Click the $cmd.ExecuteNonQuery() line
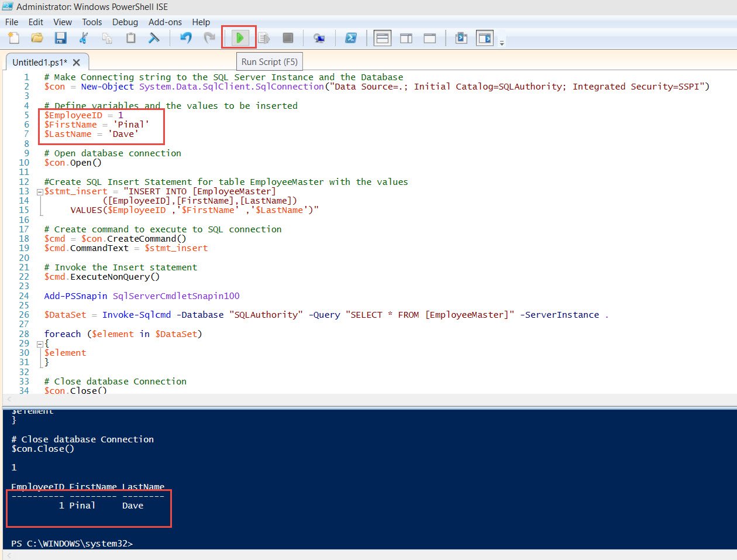Viewport: 737px width, 560px height. (x=102, y=277)
